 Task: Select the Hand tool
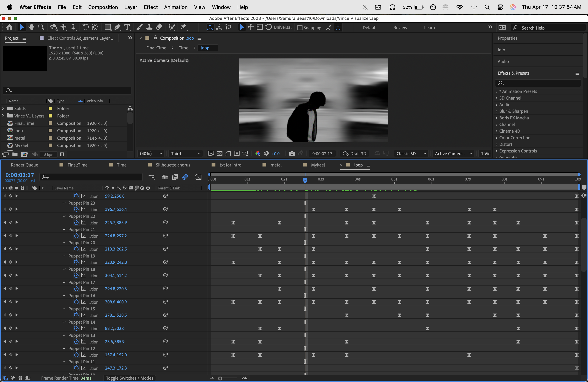point(31,27)
